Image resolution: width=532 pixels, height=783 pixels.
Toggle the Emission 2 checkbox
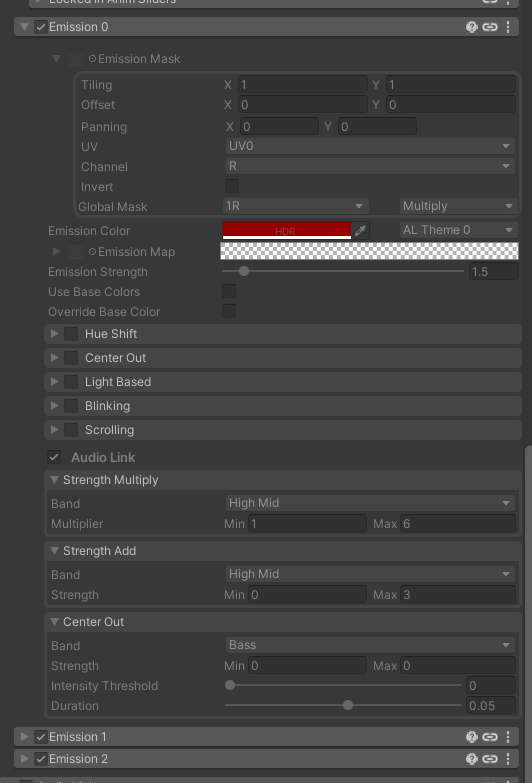[x=40, y=759]
